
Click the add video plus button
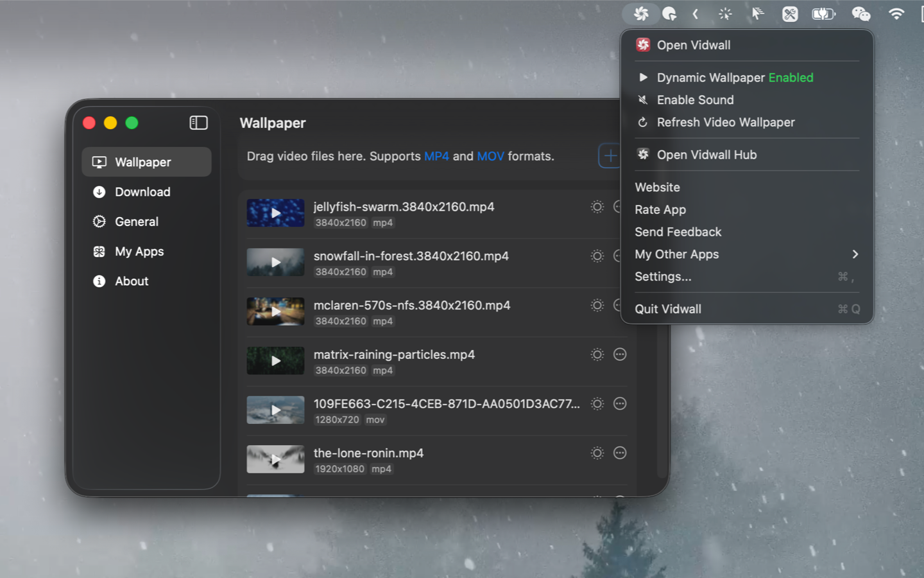[x=610, y=156]
